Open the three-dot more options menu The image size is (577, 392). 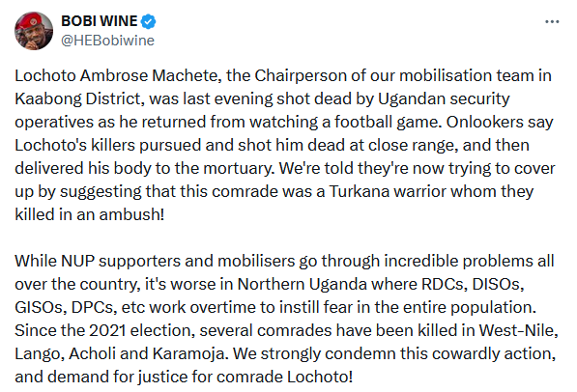pos(552,21)
